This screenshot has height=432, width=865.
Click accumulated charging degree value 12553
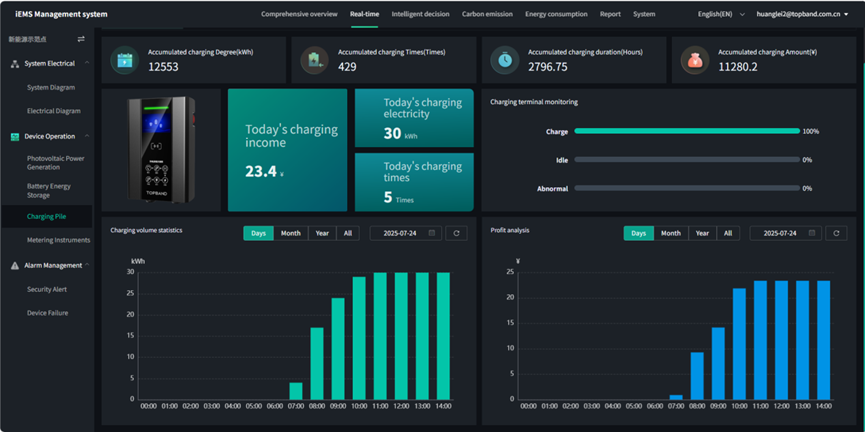pyautogui.click(x=163, y=67)
